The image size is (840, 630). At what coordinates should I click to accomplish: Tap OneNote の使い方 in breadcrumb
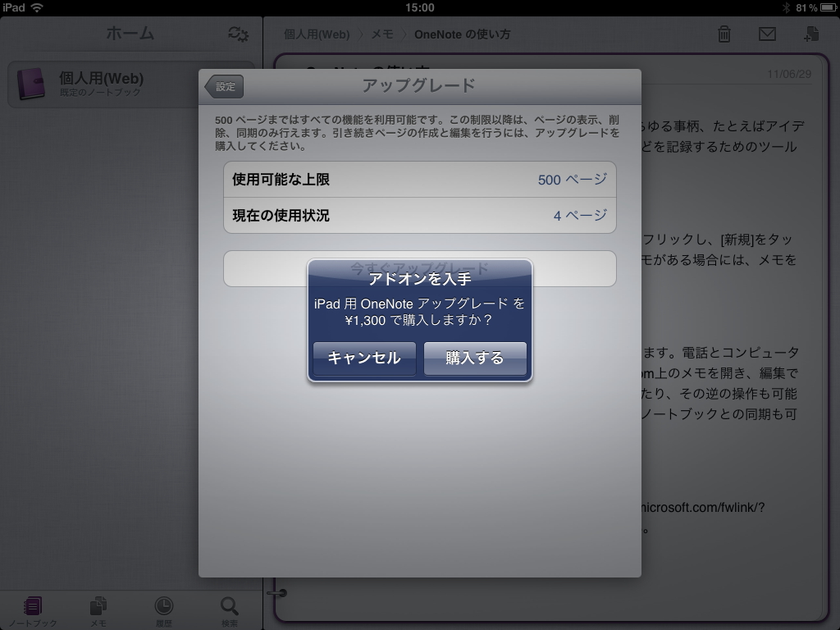[463, 34]
